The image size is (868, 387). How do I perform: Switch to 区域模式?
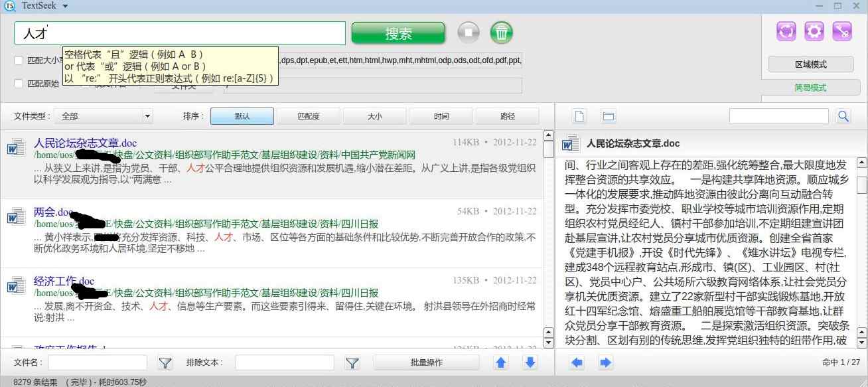click(810, 64)
